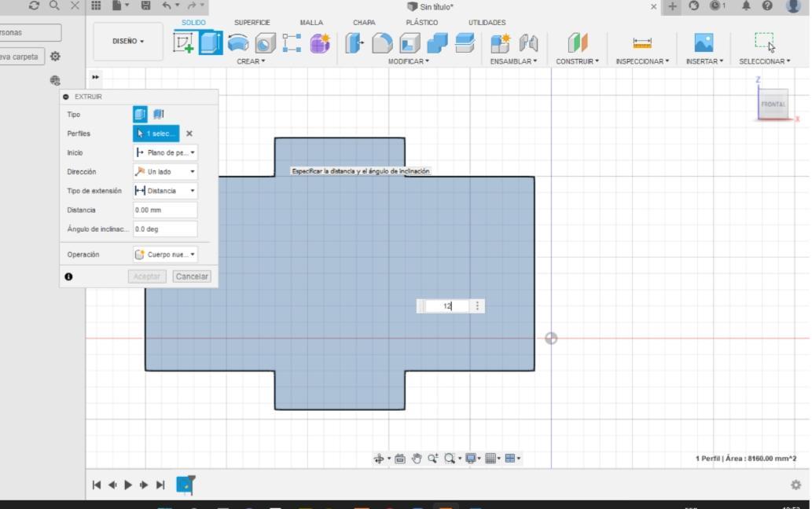Click the Distancia input field
The image size is (812, 509).
click(165, 210)
